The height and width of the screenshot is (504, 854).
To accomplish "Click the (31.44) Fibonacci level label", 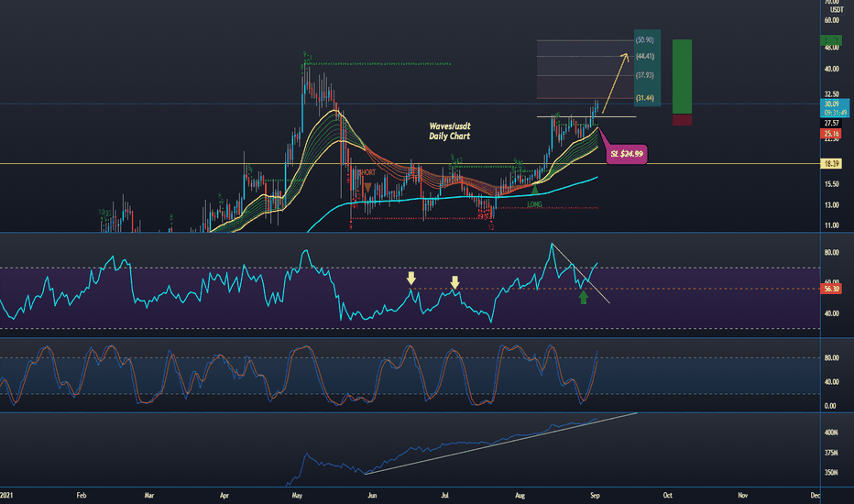I will (x=645, y=98).
